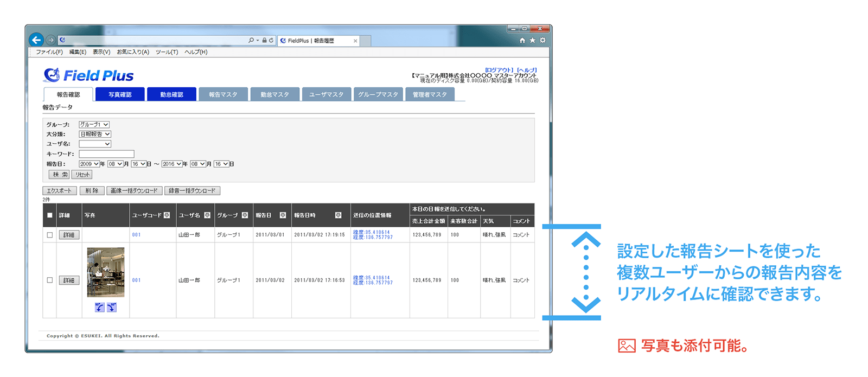Expand the 大分類 dropdown showing 日報報告
Screen dimensions: 868x377
[x=95, y=134]
